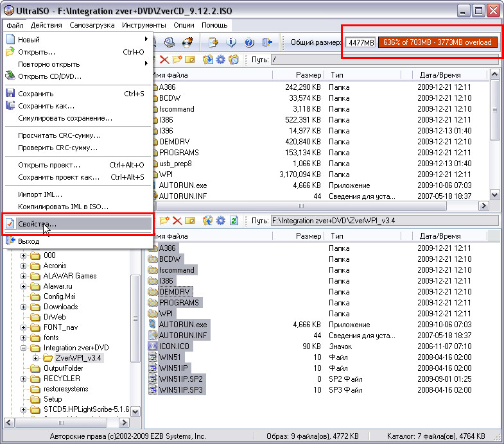This screenshot has height=444, width=504.
Task: Expand the Downloads folder node
Action: (24, 307)
